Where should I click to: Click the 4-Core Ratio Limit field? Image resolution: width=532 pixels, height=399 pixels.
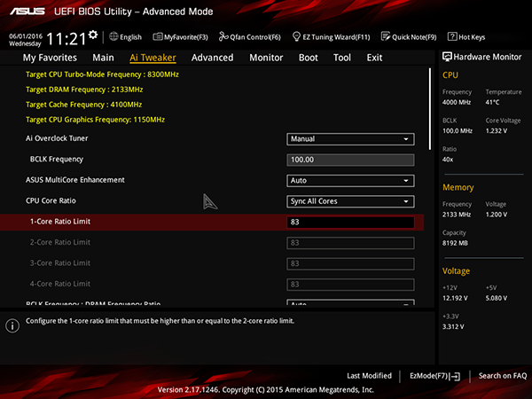350,285
